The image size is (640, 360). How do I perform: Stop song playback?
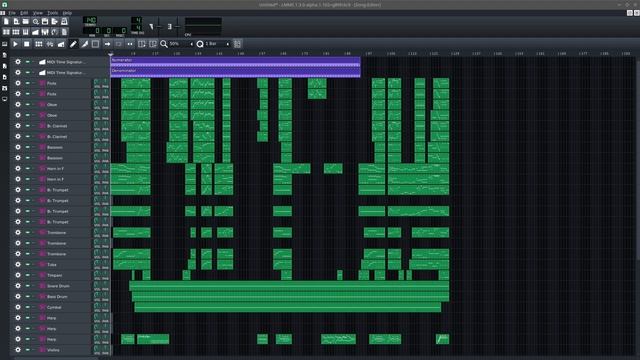(27, 44)
